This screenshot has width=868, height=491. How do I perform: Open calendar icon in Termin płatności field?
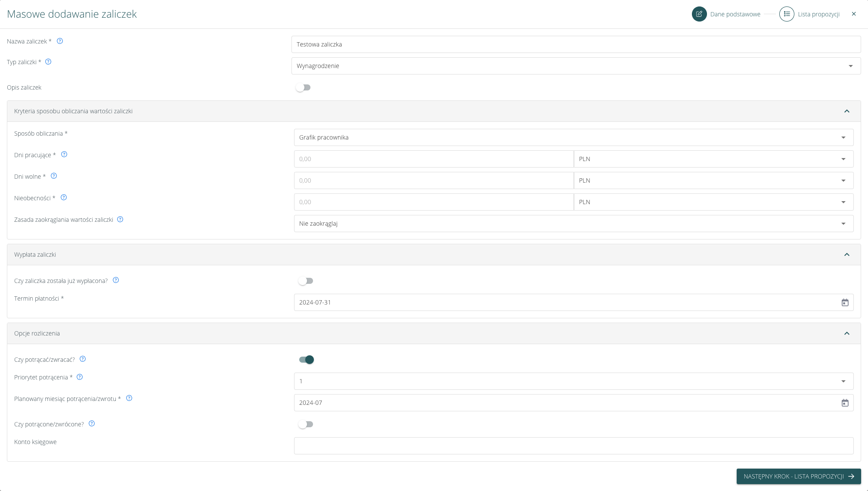[x=845, y=303]
